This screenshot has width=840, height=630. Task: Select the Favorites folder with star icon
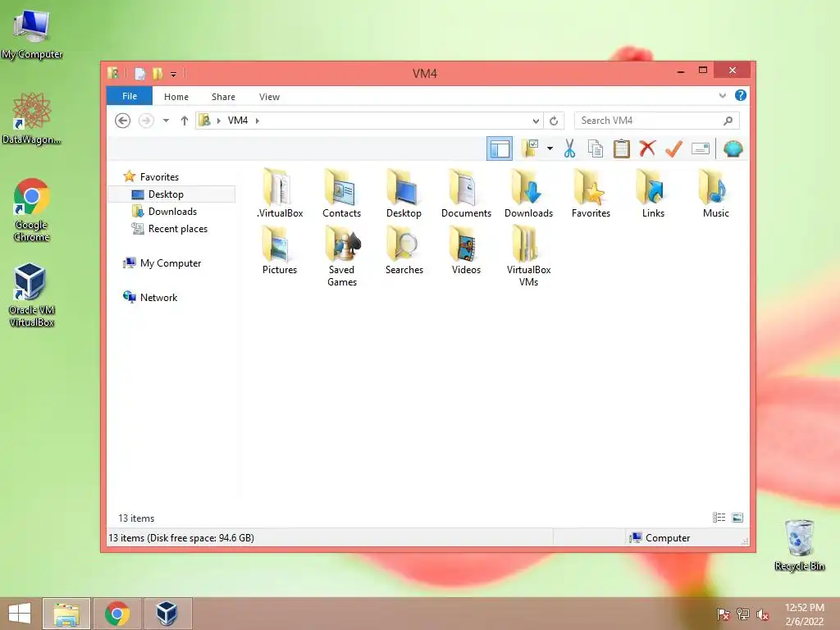coord(591,194)
